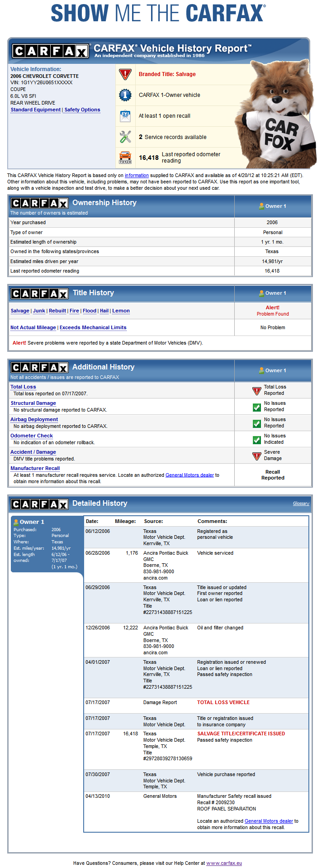Click the Owner 1 icon in Title History
The height and width of the screenshot is (868, 317).
pos(261,293)
